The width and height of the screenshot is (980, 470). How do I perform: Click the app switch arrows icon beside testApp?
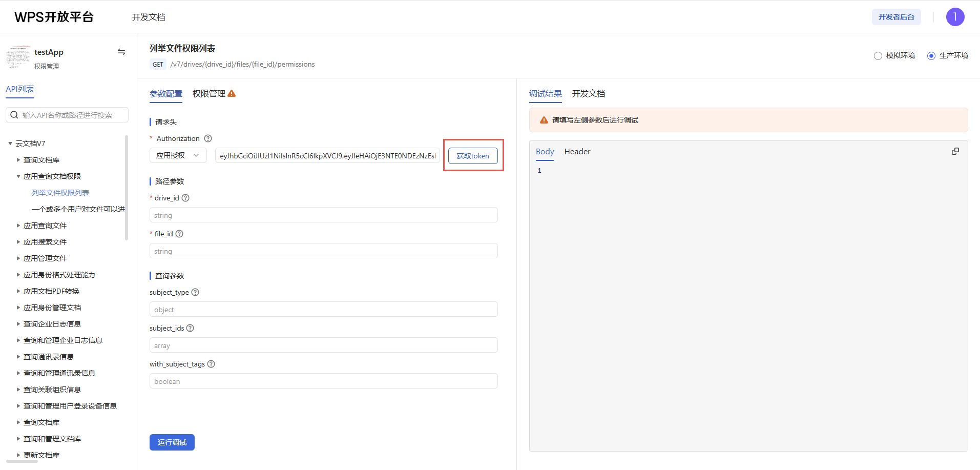(121, 52)
